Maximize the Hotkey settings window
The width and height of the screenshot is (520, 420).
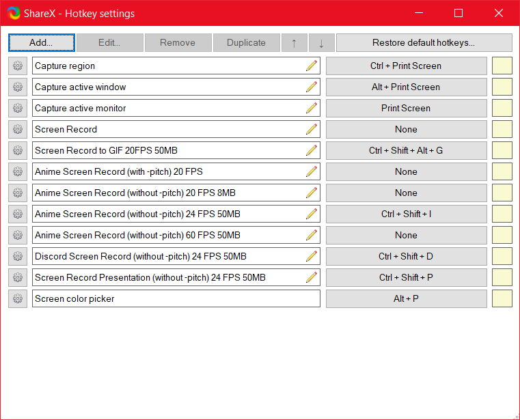click(x=459, y=13)
